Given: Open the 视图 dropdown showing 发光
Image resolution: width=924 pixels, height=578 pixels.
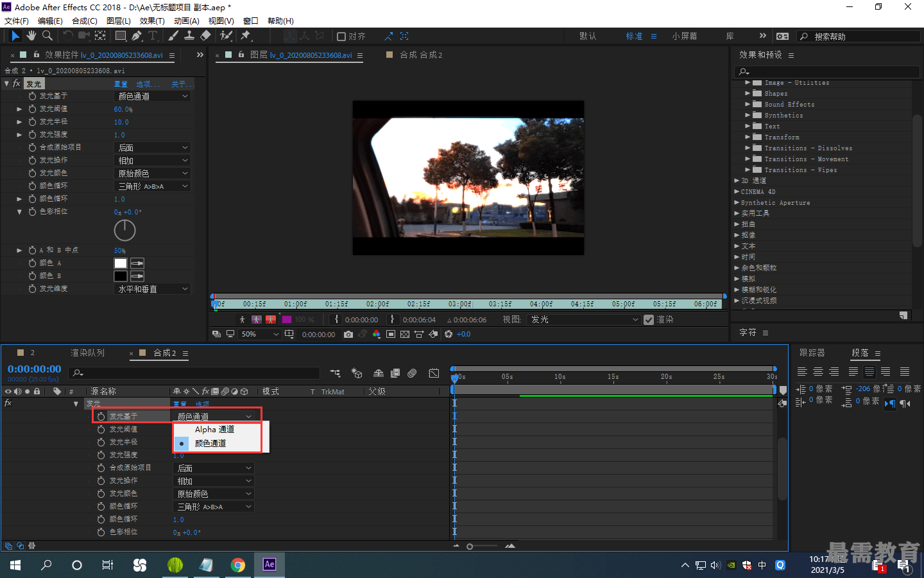Looking at the screenshot, I should pos(583,320).
